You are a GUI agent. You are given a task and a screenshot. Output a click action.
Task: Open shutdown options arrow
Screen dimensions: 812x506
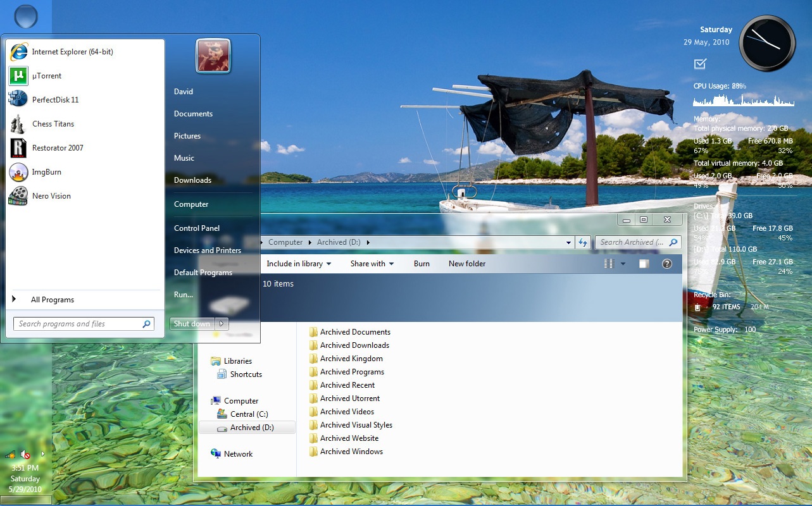(x=222, y=323)
